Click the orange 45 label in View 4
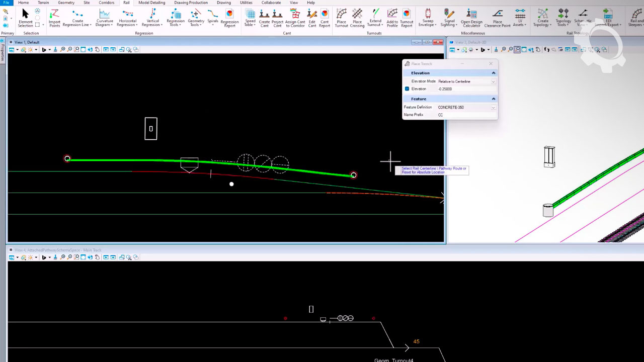 point(416,341)
